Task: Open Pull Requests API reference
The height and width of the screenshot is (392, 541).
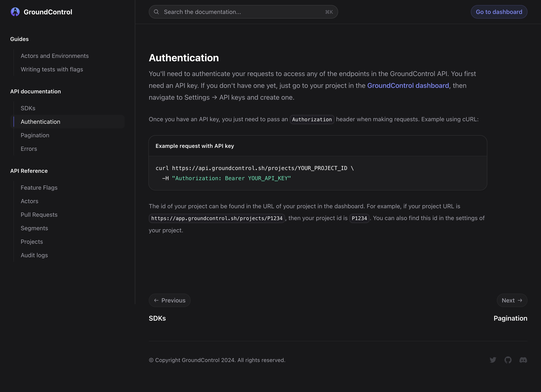Action: tap(39, 215)
